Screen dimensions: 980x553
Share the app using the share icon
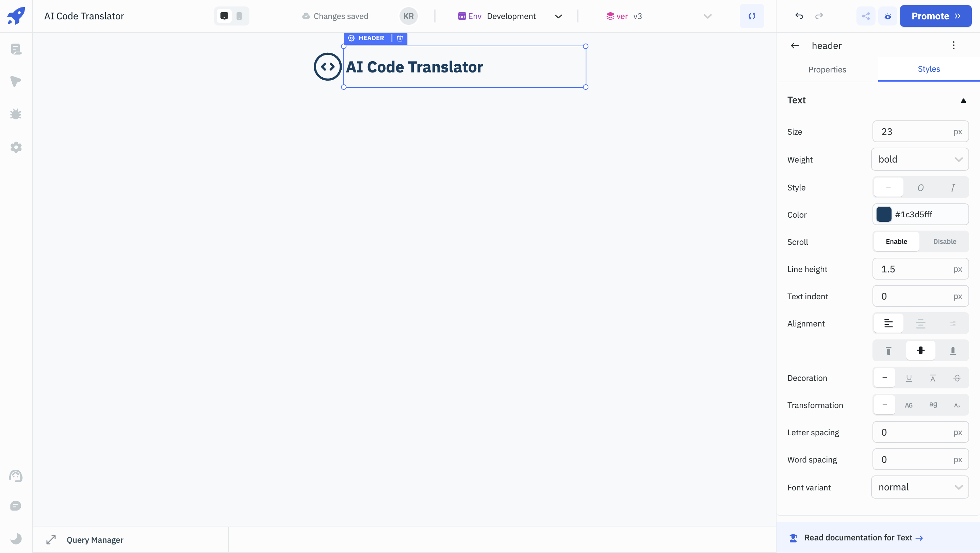click(x=866, y=16)
